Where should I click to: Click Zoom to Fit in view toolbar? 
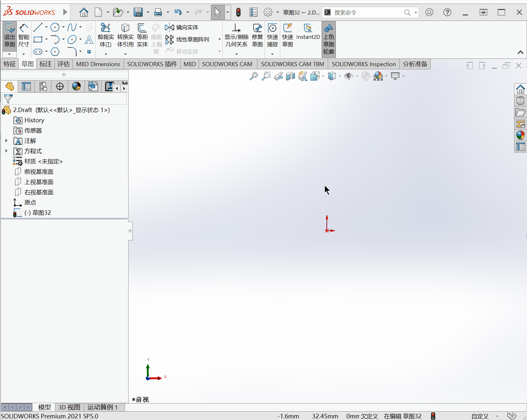(254, 76)
